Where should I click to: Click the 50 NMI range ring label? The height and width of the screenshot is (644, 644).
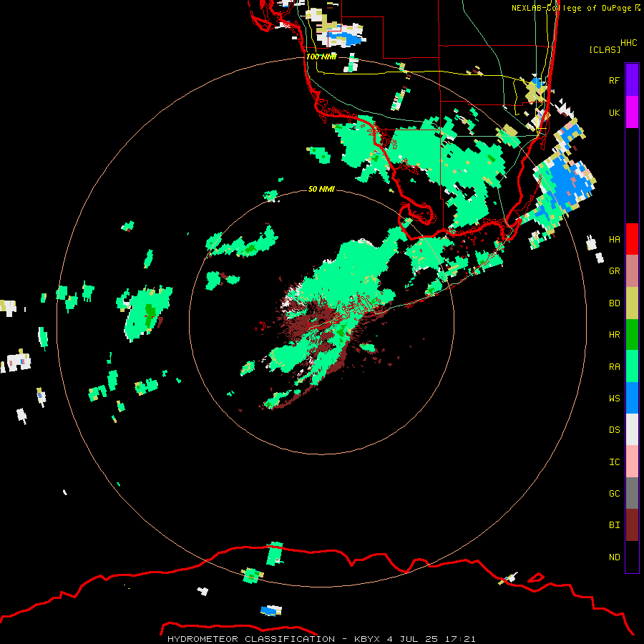coord(321,189)
